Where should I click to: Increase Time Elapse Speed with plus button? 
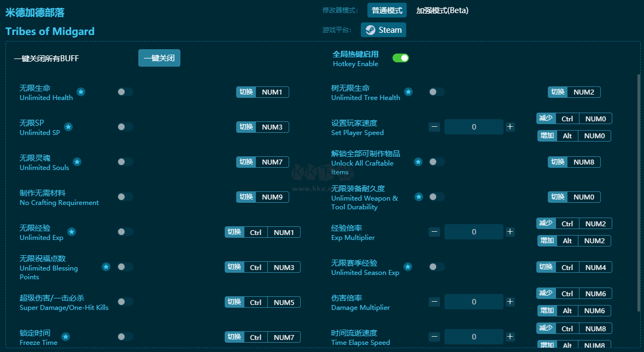pos(510,337)
